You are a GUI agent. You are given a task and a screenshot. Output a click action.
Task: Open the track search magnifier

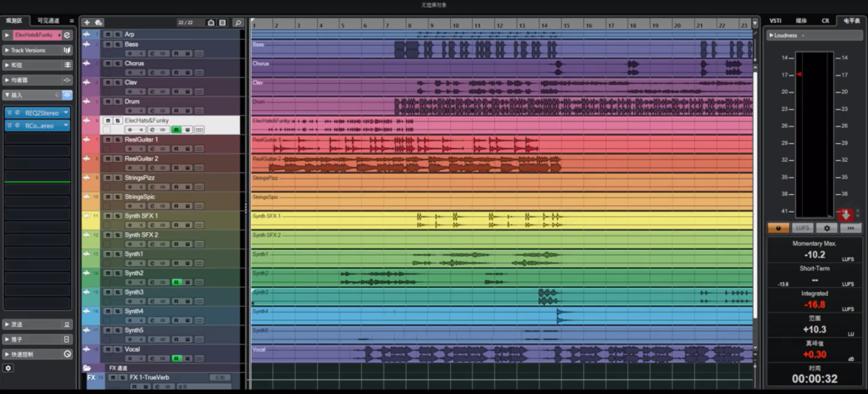click(238, 22)
